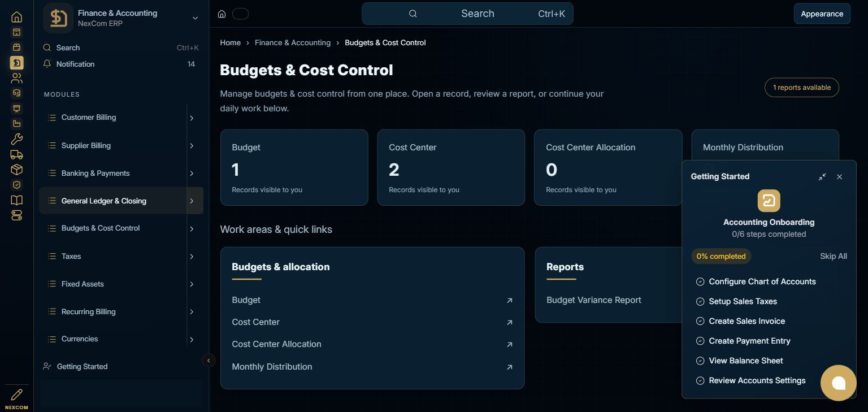Select the highlighted Finance dollar icon in the left rail
868x412 pixels.
(16, 63)
